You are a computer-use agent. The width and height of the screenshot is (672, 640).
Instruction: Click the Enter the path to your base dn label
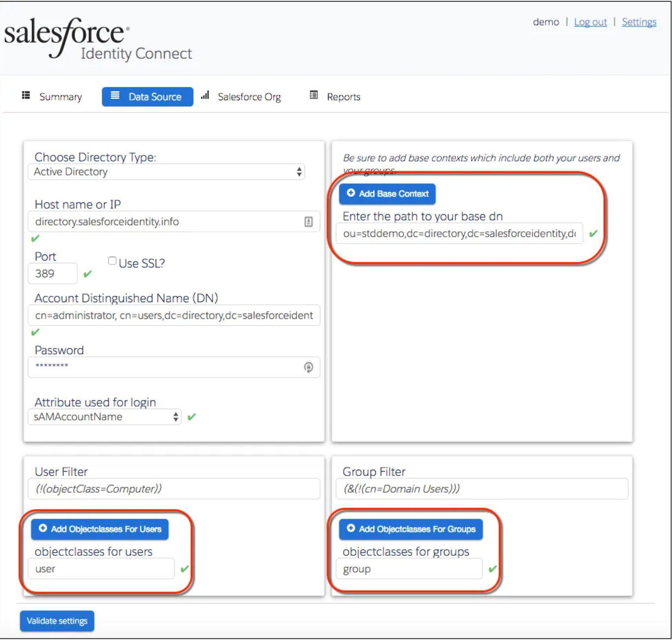[423, 216]
